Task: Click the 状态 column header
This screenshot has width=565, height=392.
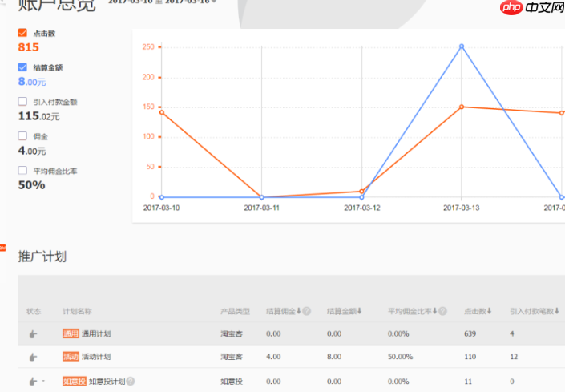Action: pyautogui.click(x=34, y=311)
